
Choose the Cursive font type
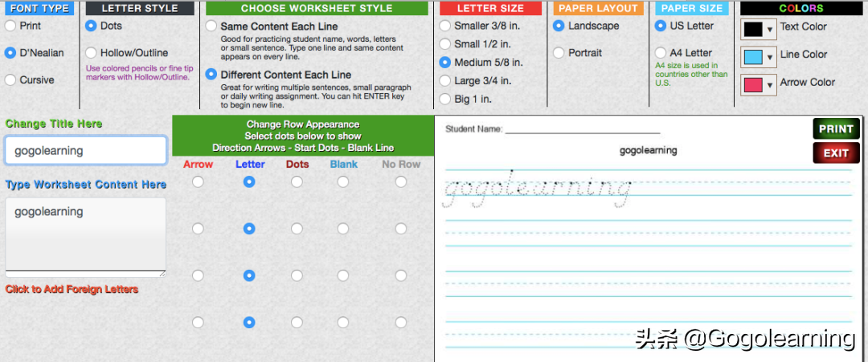tap(10, 80)
